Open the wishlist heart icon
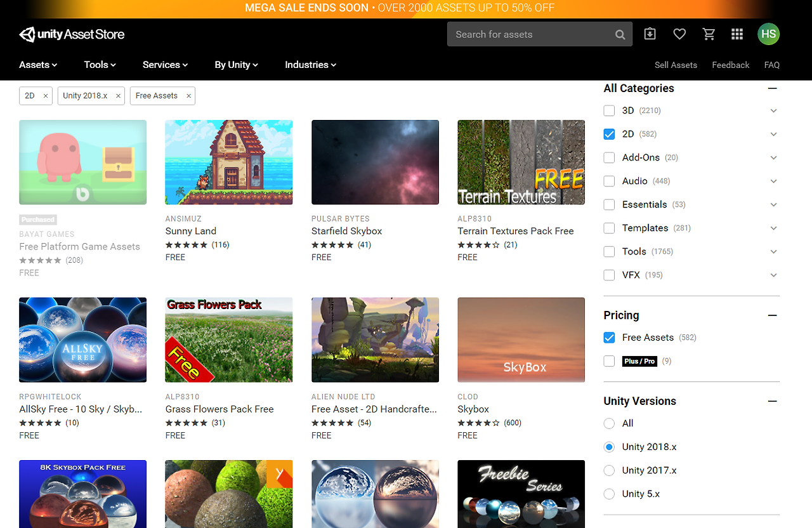Viewport: 812px width, 528px height. coord(679,34)
